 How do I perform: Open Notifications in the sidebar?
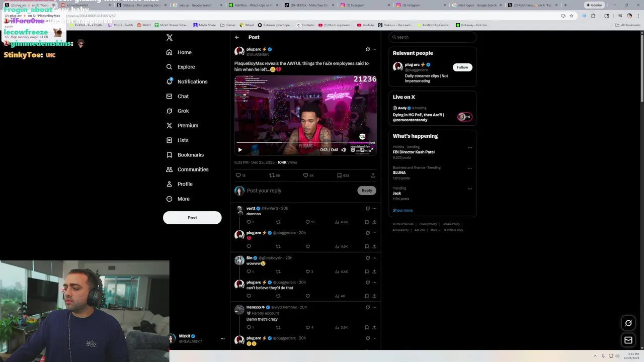coord(187,81)
